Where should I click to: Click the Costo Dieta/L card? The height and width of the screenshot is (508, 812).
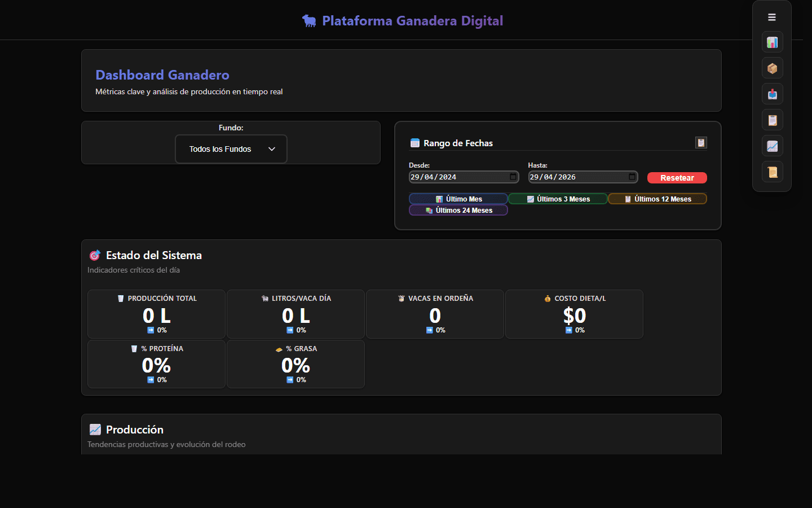point(574,314)
